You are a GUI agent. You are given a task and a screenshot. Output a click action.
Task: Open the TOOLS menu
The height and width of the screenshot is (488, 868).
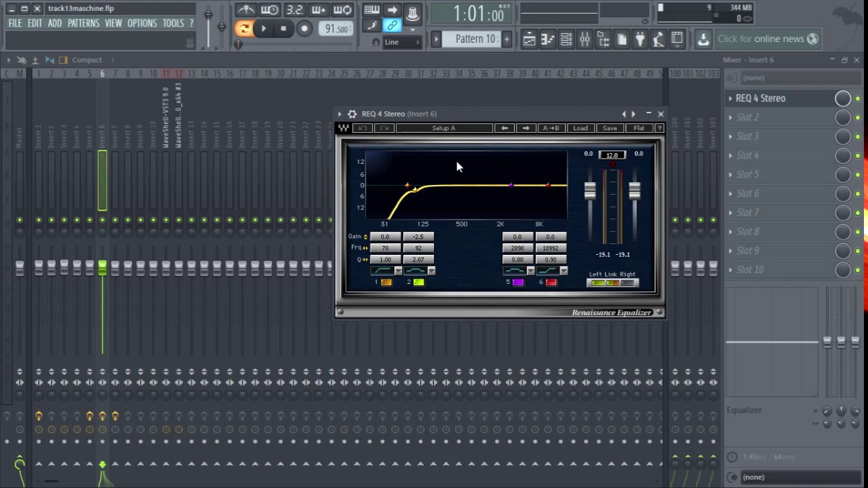pos(173,23)
